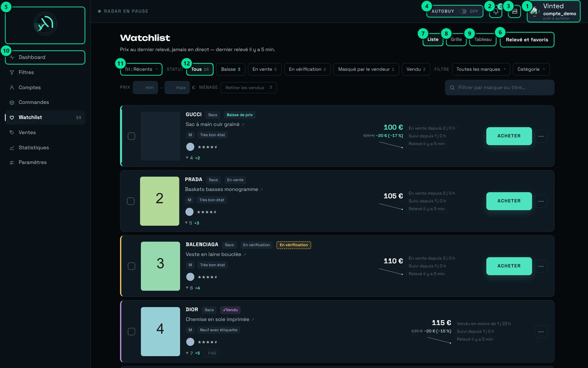Click the server stack icon in header
Viewport: 588px width, 368px height.
[x=514, y=11]
